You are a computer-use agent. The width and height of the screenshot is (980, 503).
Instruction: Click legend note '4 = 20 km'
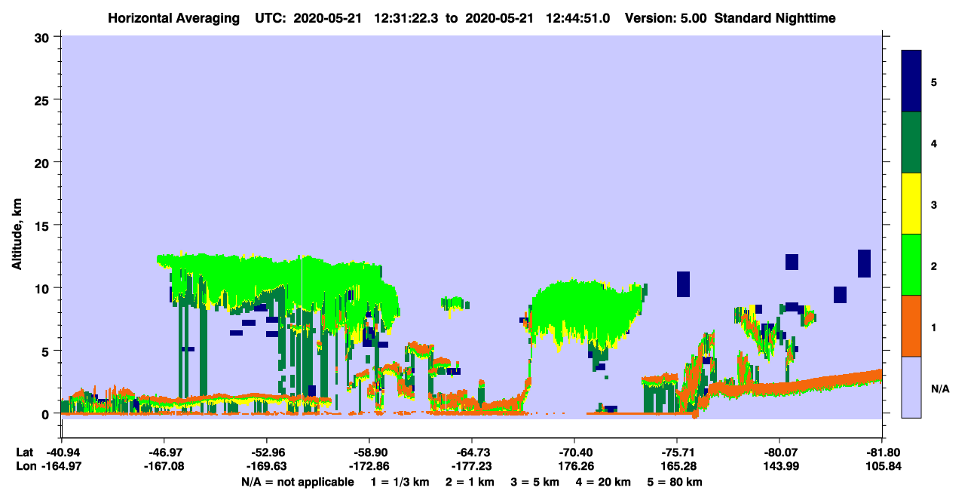tap(604, 481)
